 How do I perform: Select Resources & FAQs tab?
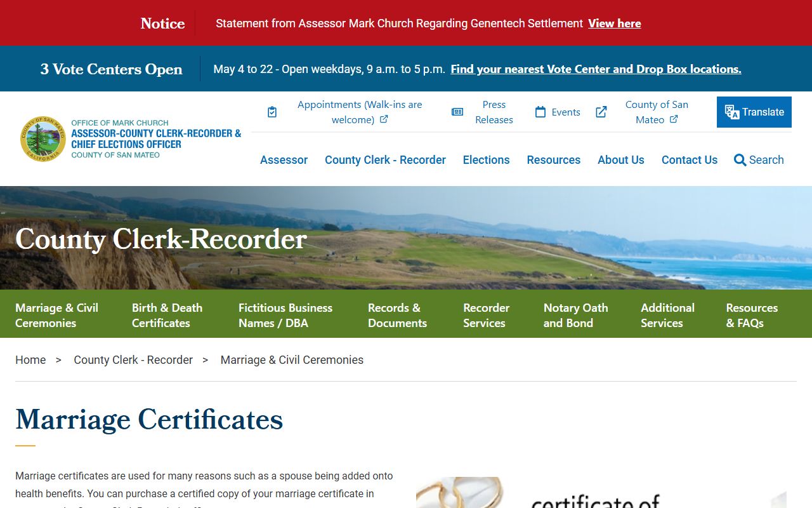point(752,315)
